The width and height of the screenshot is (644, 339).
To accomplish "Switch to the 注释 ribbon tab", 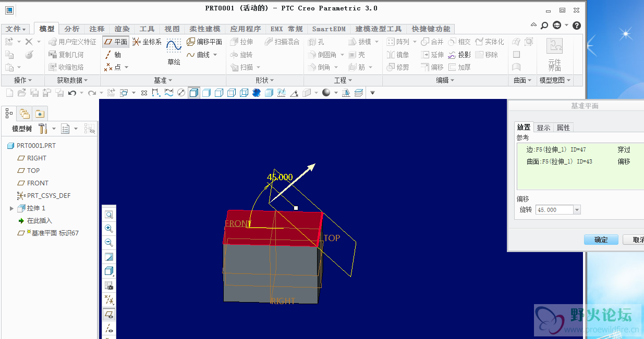I will click(x=97, y=29).
